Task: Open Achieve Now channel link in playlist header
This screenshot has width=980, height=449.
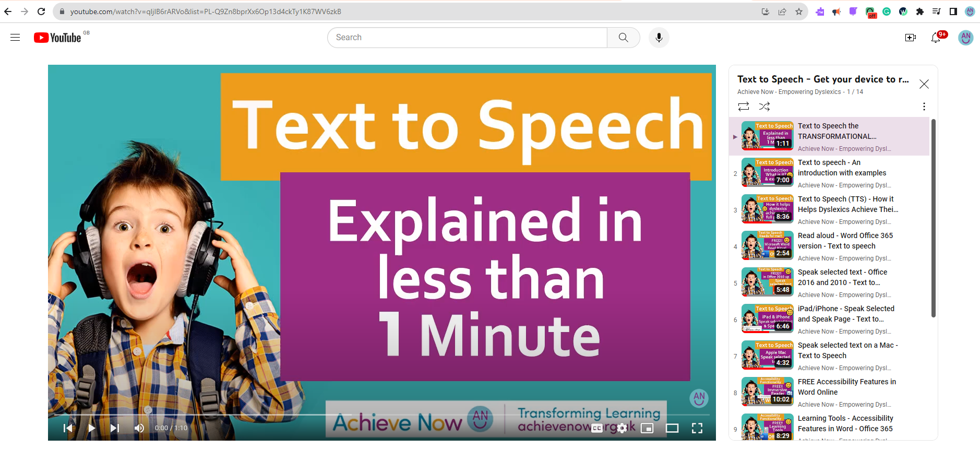Action: click(789, 92)
